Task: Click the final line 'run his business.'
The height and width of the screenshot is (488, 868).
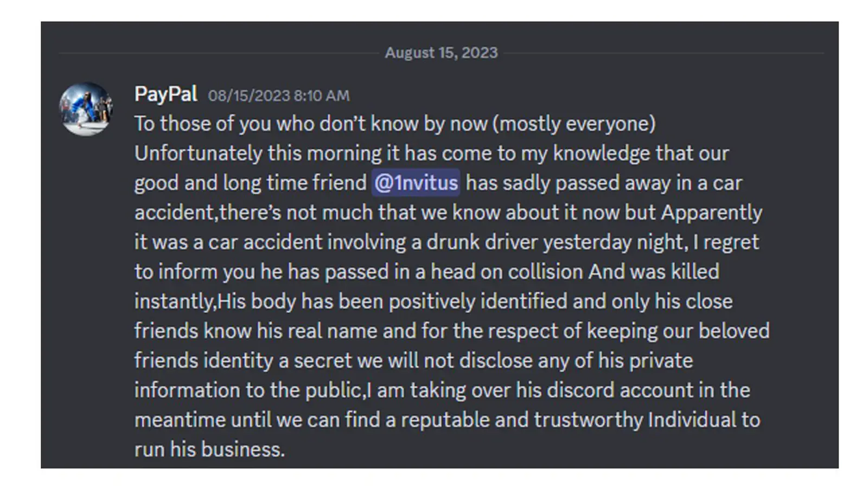Action: 209,450
